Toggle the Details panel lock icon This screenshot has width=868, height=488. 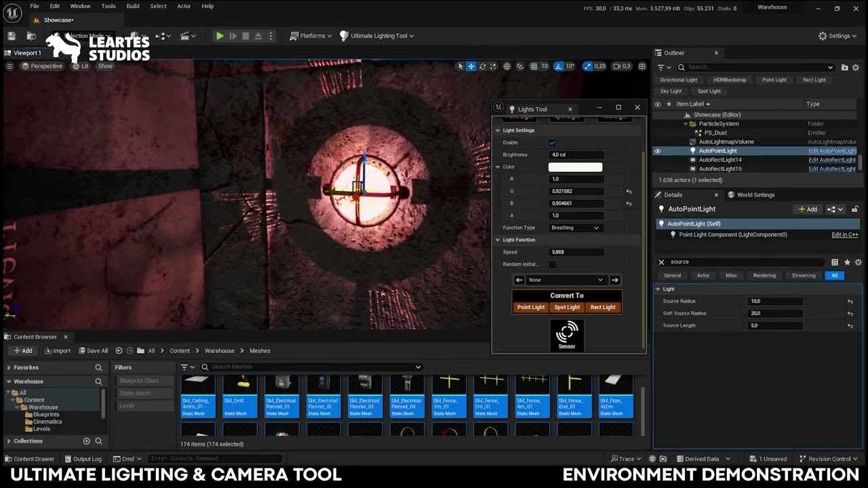tap(855, 209)
